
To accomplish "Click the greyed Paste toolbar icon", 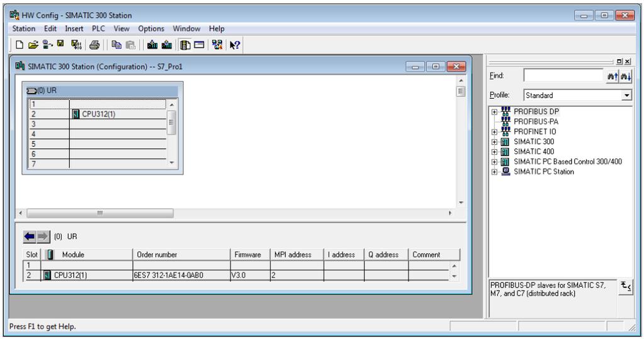I will [x=130, y=45].
